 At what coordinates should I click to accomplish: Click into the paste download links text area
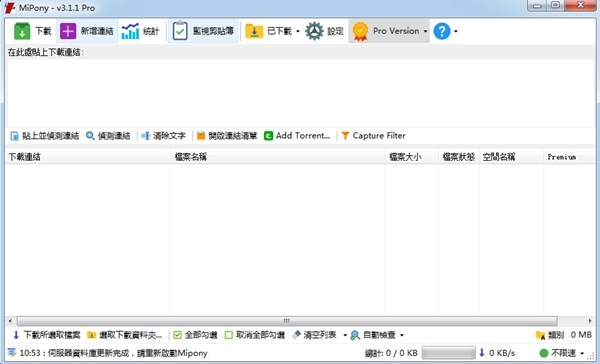tap(300, 93)
